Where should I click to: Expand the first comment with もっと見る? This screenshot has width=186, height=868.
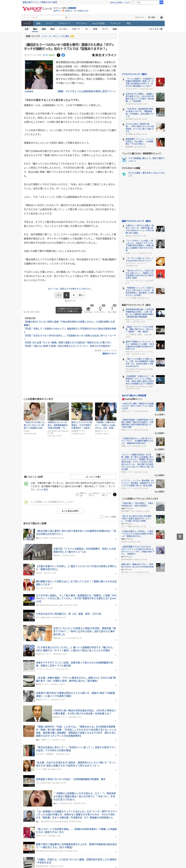click(43, 490)
